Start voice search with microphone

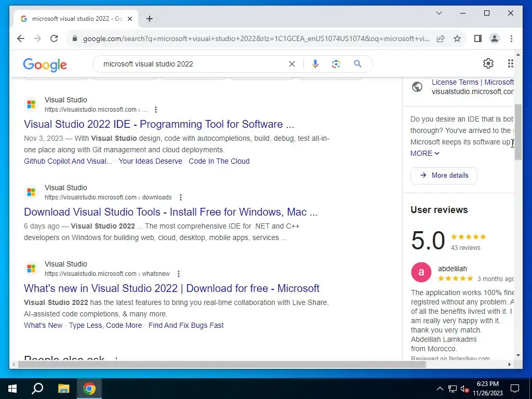tap(315, 64)
